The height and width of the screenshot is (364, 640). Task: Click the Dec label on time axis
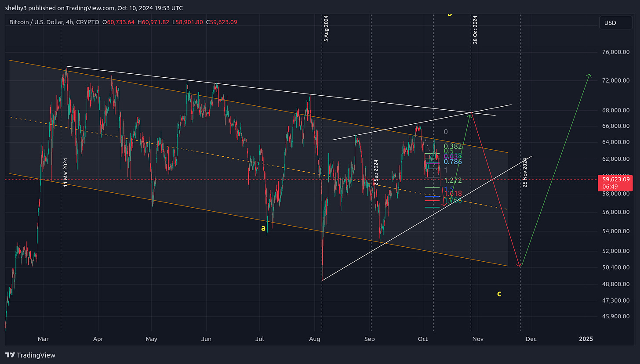(531, 339)
